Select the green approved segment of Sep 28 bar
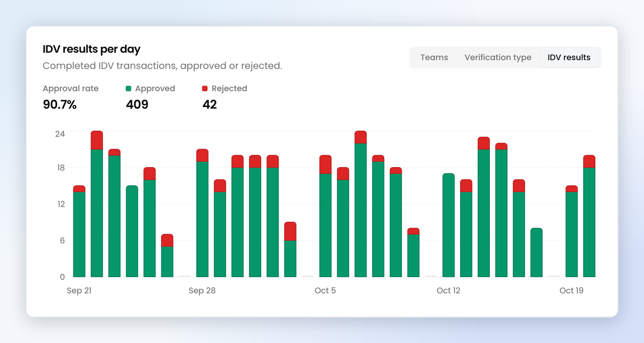644x343 pixels. click(x=202, y=219)
